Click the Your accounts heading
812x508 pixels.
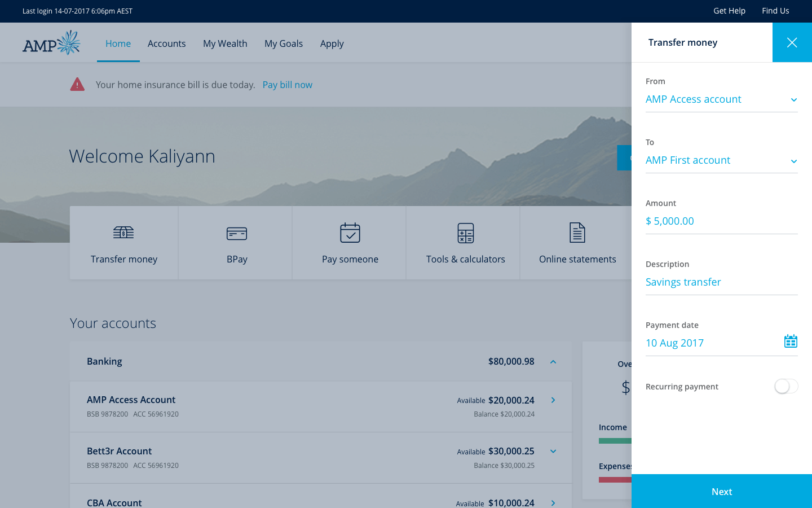(113, 323)
